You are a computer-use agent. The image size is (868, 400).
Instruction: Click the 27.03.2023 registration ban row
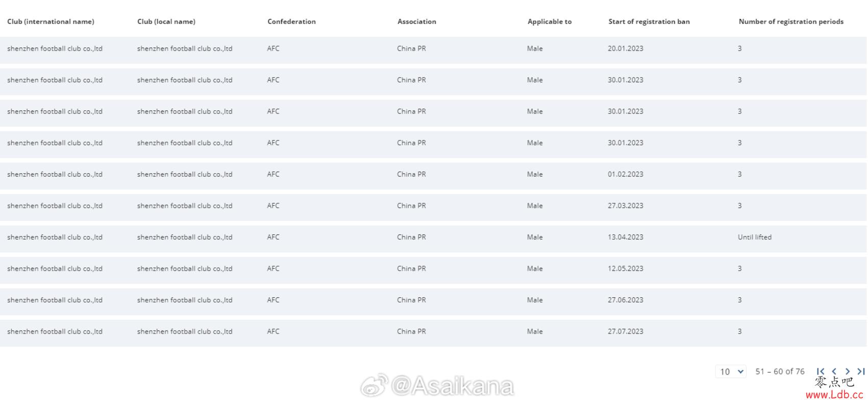click(x=626, y=206)
